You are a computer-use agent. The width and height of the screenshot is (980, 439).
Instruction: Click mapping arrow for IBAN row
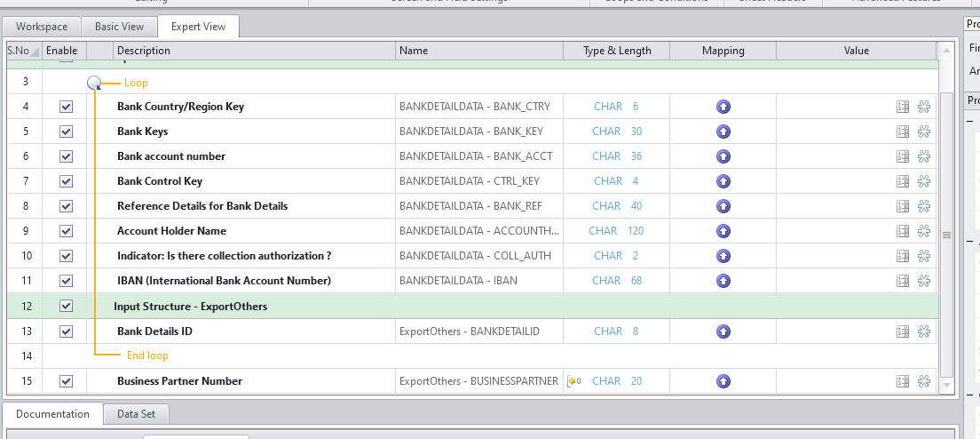coord(723,281)
